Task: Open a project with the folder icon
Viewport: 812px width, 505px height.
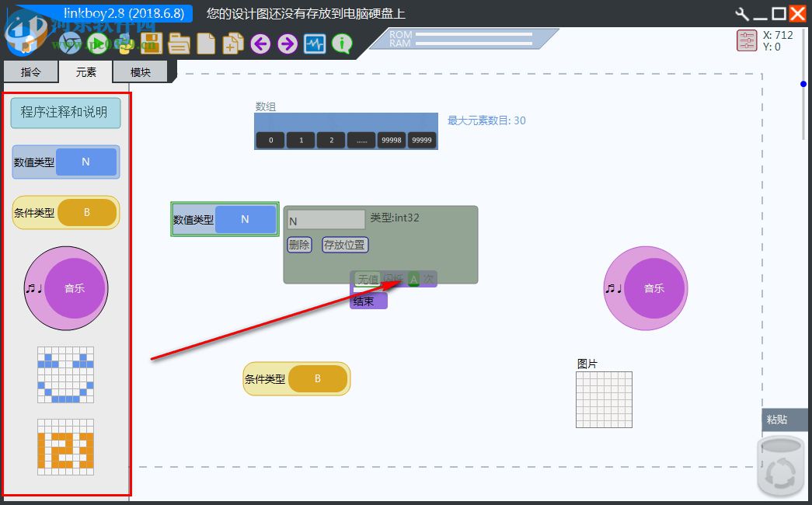Action: tap(179, 44)
